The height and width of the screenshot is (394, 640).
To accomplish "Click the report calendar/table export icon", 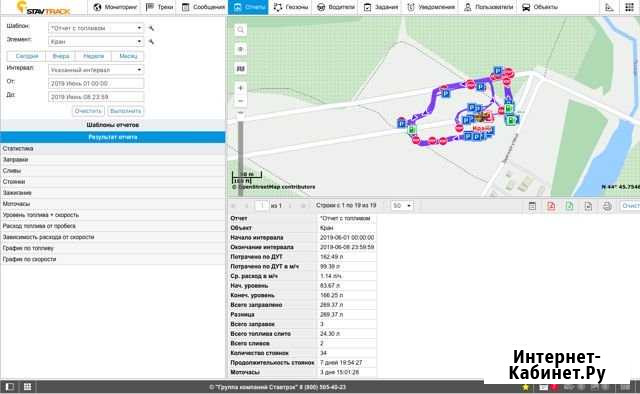I will (x=532, y=206).
